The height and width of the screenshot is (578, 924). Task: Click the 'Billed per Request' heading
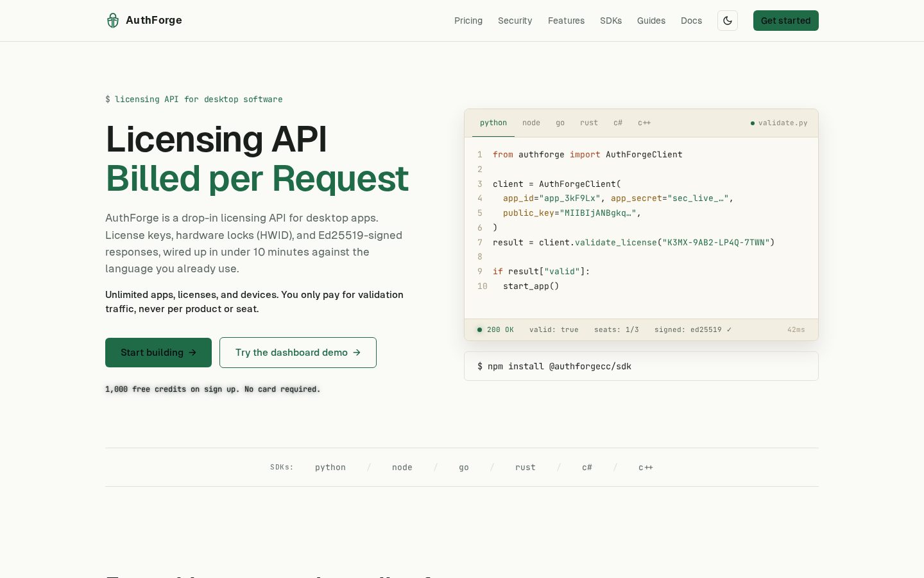[x=257, y=179]
